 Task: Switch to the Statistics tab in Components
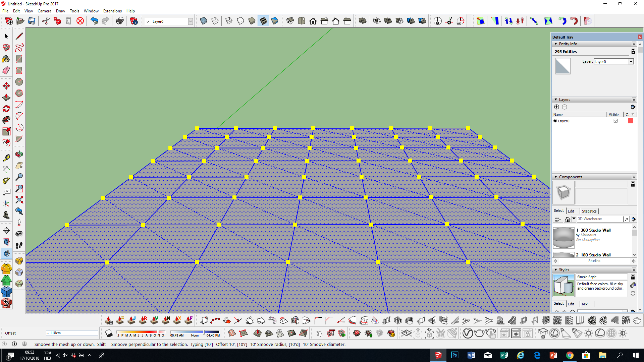[x=589, y=211]
